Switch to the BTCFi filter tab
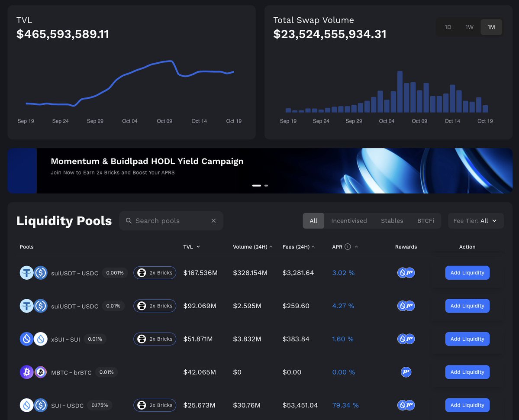 pos(426,221)
